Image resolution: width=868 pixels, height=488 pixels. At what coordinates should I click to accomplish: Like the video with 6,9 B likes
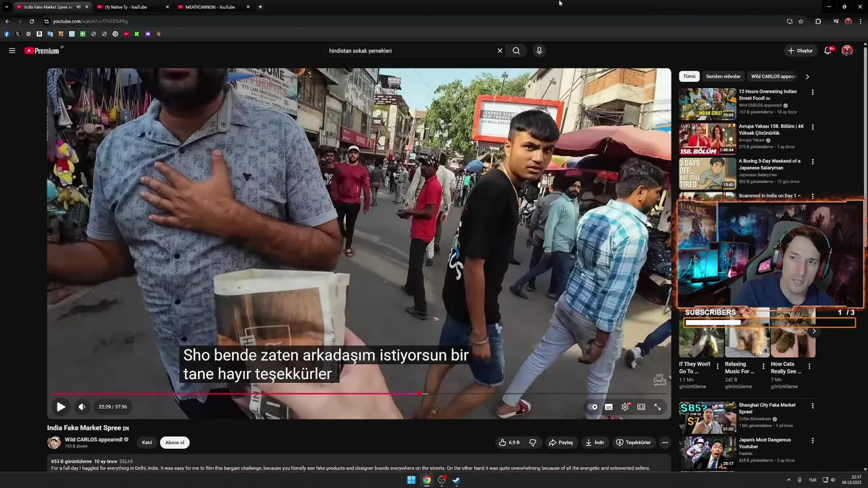pyautogui.click(x=509, y=443)
